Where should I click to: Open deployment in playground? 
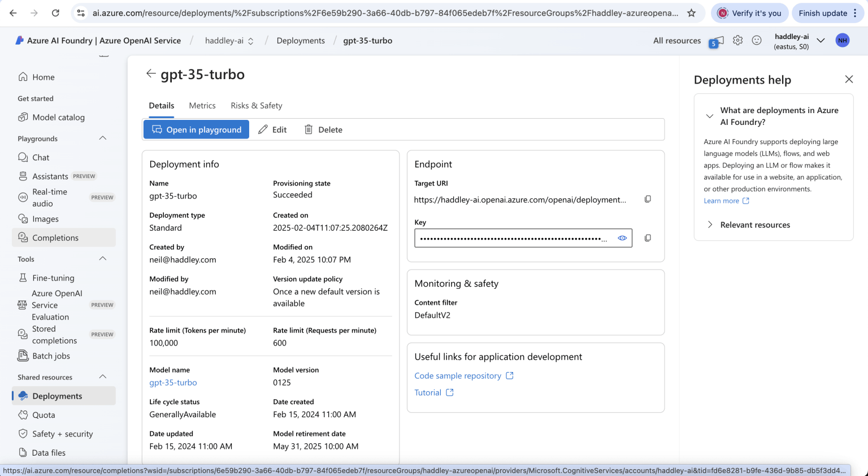point(196,129)
